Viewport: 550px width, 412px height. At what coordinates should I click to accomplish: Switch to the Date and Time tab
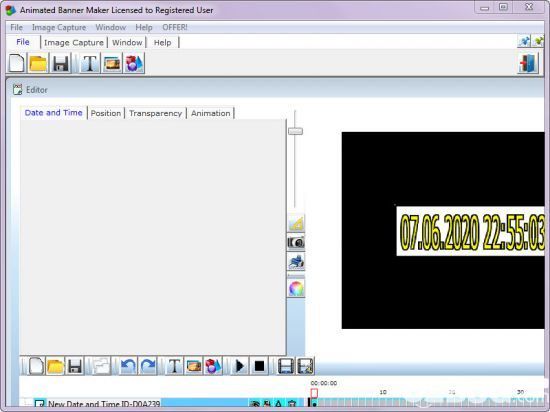(x=53, y=113)
